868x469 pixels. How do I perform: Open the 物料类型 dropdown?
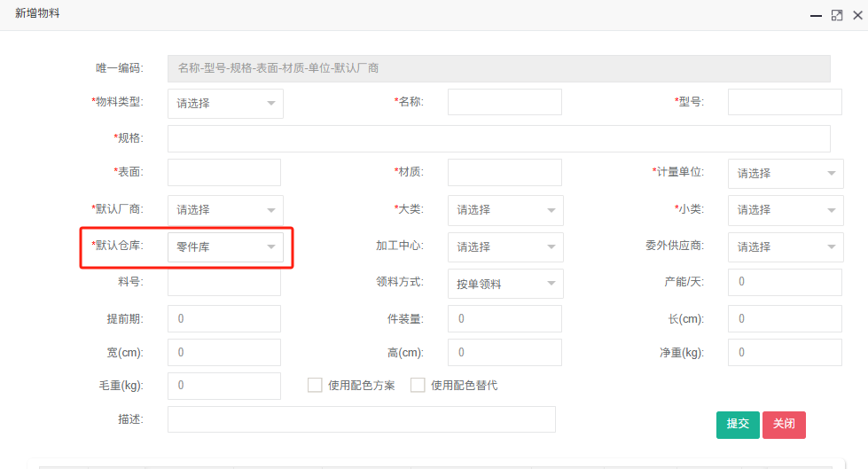pos(225,103)
